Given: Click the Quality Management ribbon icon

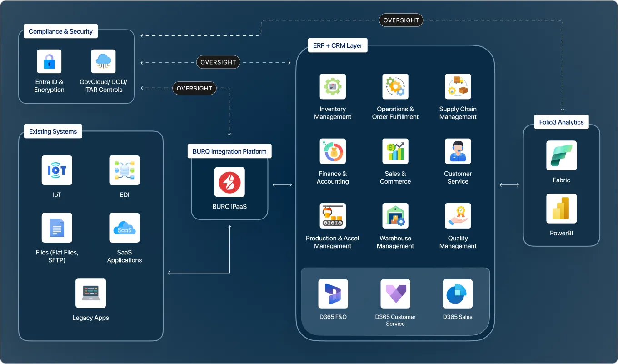Looking at the screenshot, I should 458,216.
